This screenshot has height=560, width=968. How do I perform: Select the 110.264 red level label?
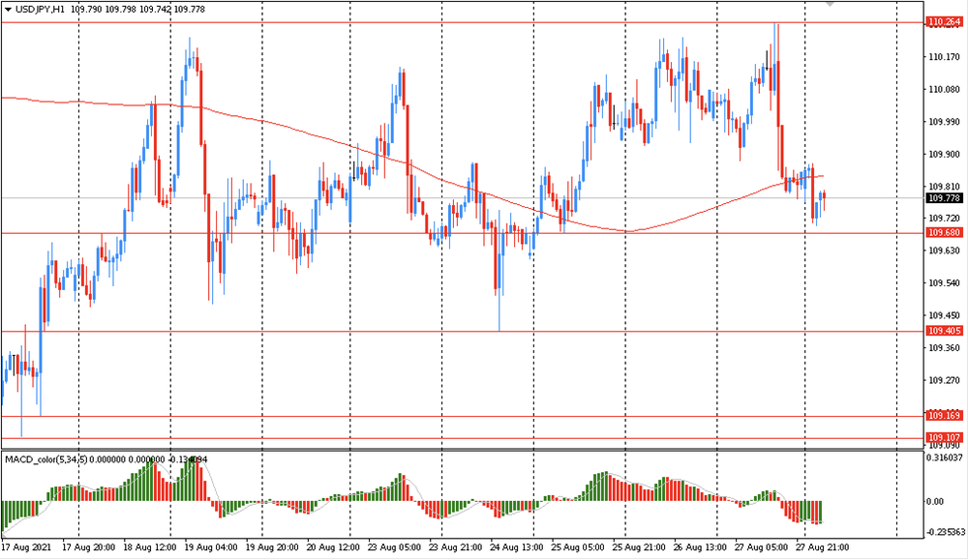coord(945,22)
